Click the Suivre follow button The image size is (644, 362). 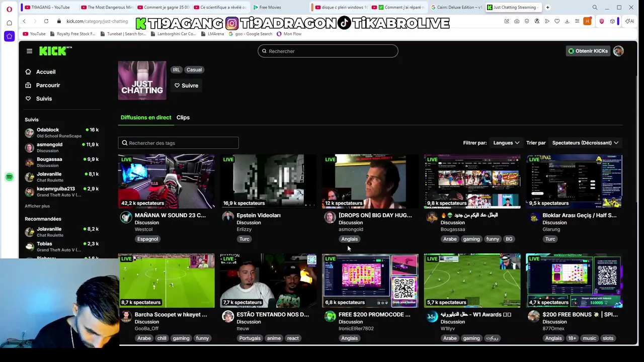186,85
